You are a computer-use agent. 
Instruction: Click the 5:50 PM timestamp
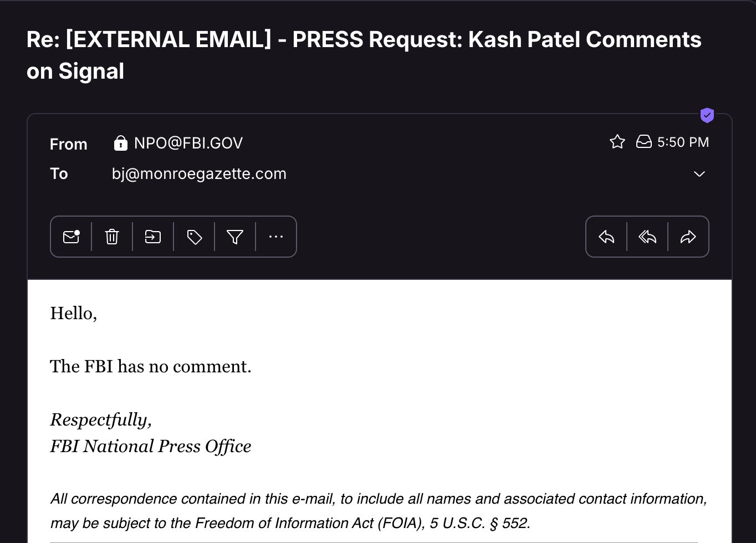683,142
